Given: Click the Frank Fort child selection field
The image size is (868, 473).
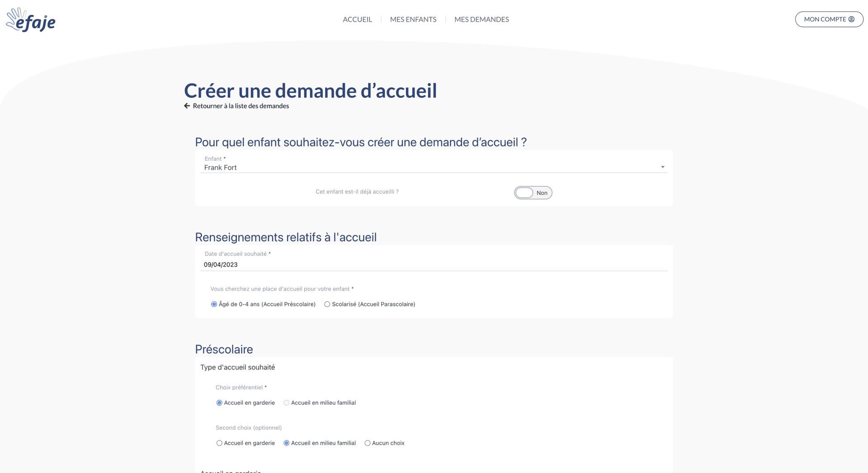Looking at the screenshot, I should [x=407, y=168].
